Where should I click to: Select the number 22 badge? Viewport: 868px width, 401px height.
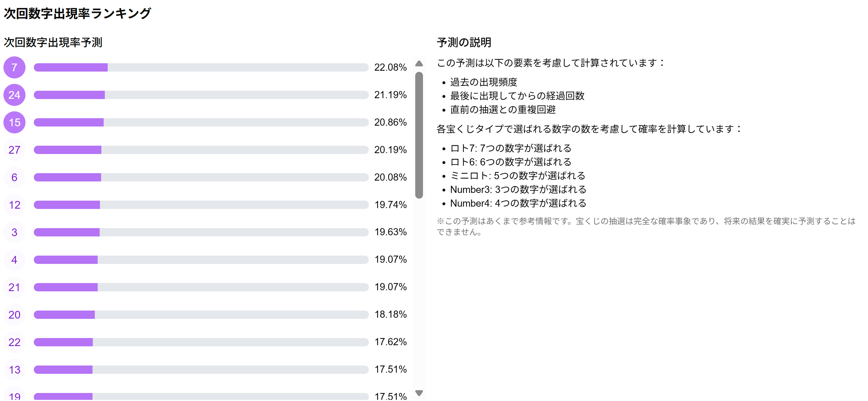[14, 342]
